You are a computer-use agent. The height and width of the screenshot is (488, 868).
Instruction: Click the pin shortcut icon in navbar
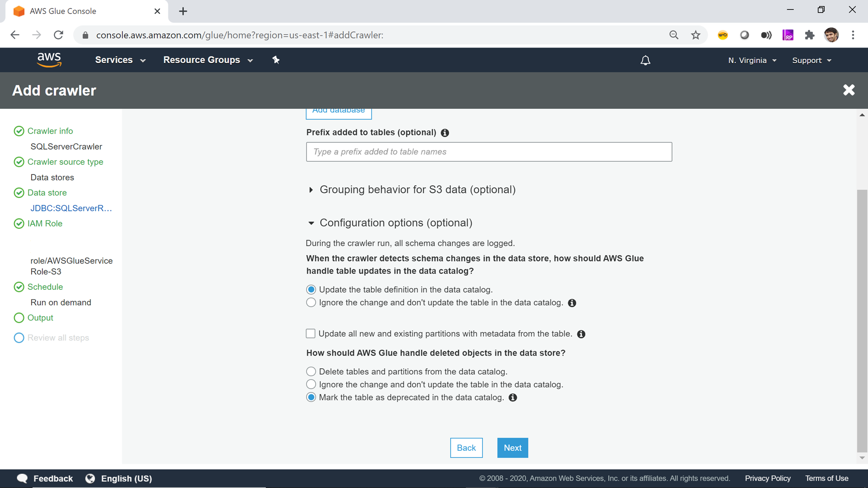coord(276,60)
